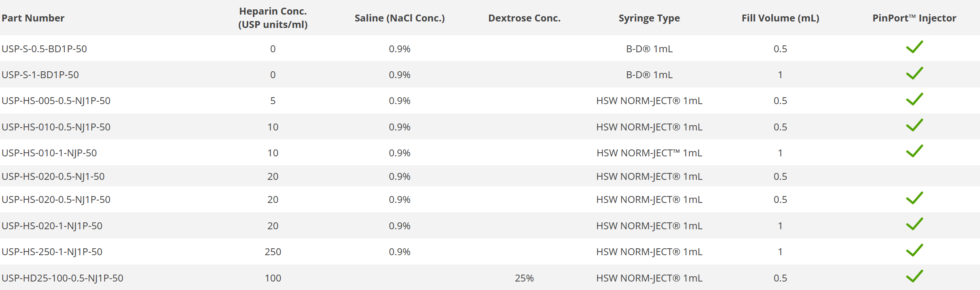Click the PinPort checkmark for USP-S-0.5-BD1P-50

[x=914, y=47]
